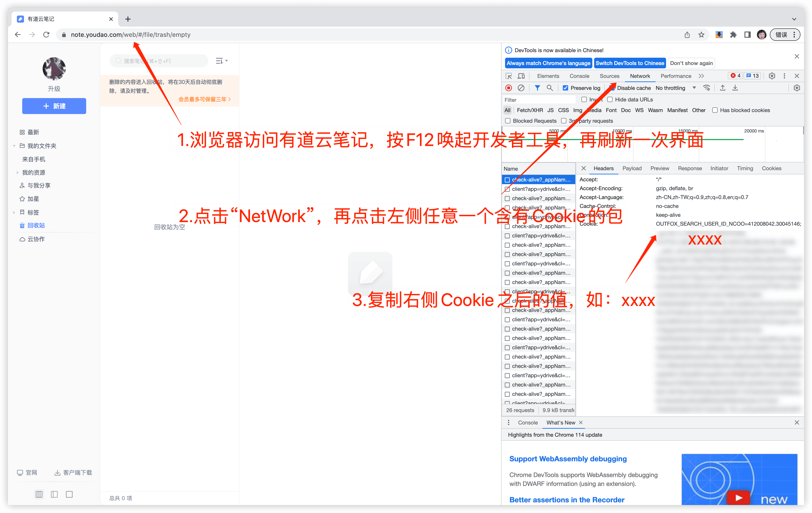Screen dimensions: 812x513
Task: Open the Chrome 错误 update menu
Action: (785, 35)
